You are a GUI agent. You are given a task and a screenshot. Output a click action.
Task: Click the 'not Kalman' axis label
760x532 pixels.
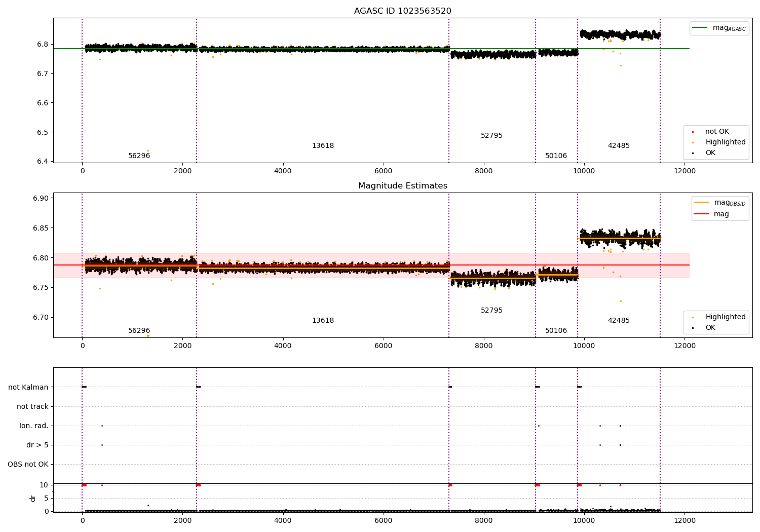tap(28, 387)
